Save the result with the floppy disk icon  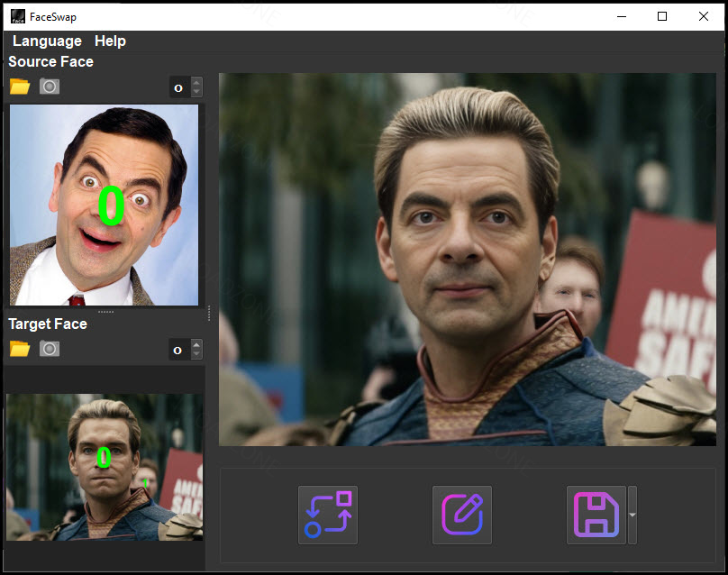596,515
